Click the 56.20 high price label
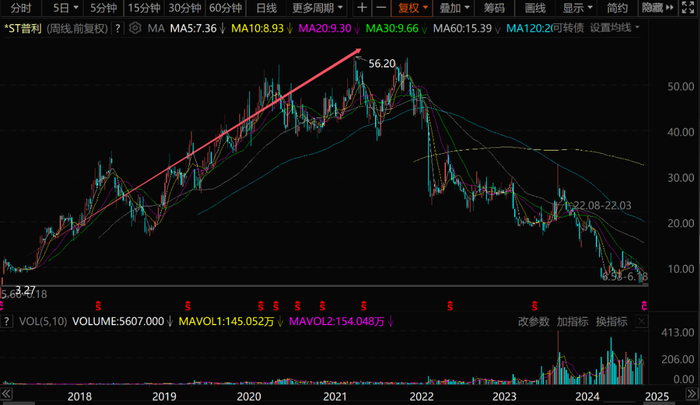 click(382, 64)
